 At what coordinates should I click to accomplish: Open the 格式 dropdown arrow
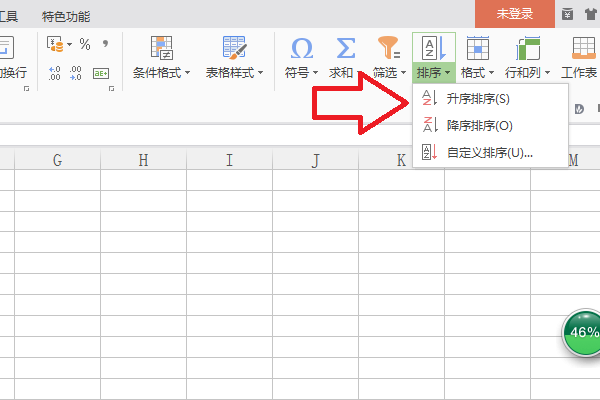491,72
